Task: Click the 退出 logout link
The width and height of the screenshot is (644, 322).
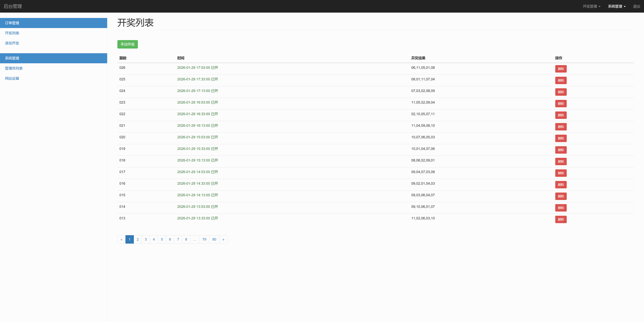Action: pyautogui.click(x=636, y=7)
